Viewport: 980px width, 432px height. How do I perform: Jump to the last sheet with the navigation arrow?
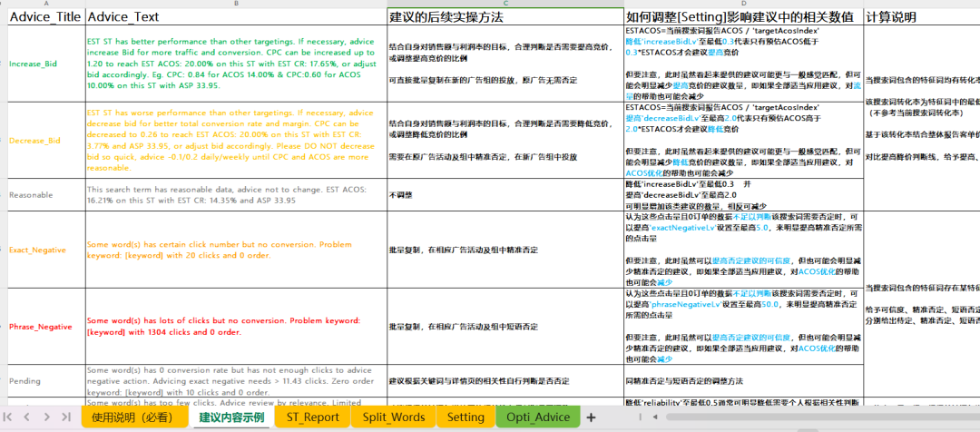tap(65, 417)
